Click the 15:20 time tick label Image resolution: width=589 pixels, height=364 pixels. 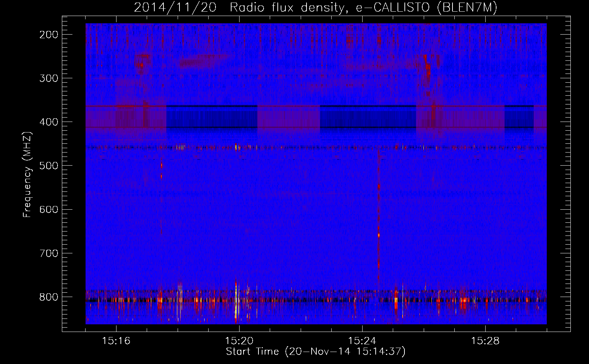(239, 341)
